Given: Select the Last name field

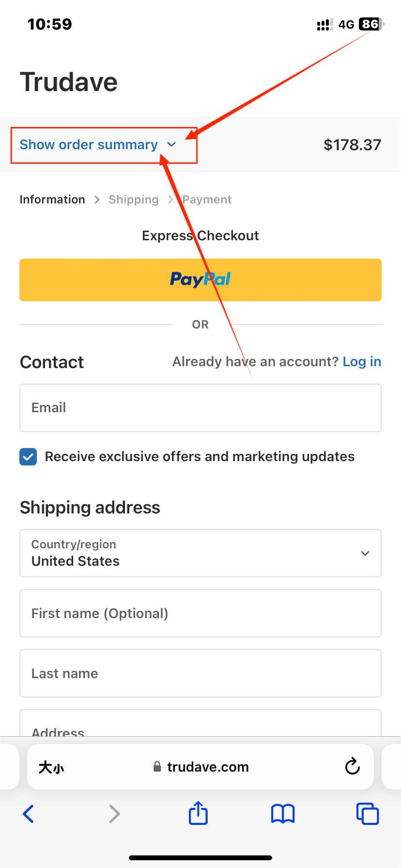Looking at the screenshot, I should tap(200, 673).
